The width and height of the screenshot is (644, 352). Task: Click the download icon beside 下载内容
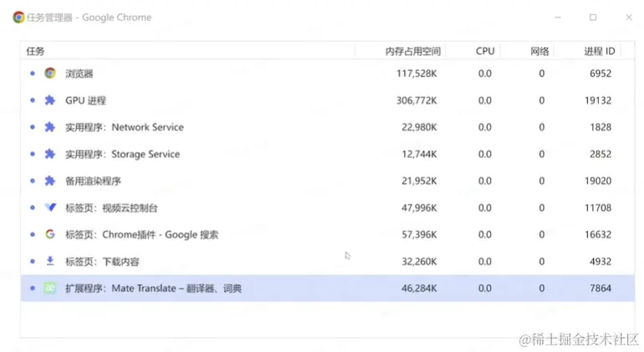(x=50, y=261)
